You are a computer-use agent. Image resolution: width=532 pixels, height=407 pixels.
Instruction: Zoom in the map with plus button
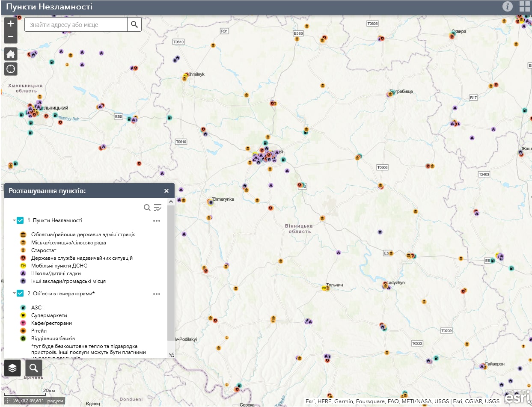pos(11,24)
